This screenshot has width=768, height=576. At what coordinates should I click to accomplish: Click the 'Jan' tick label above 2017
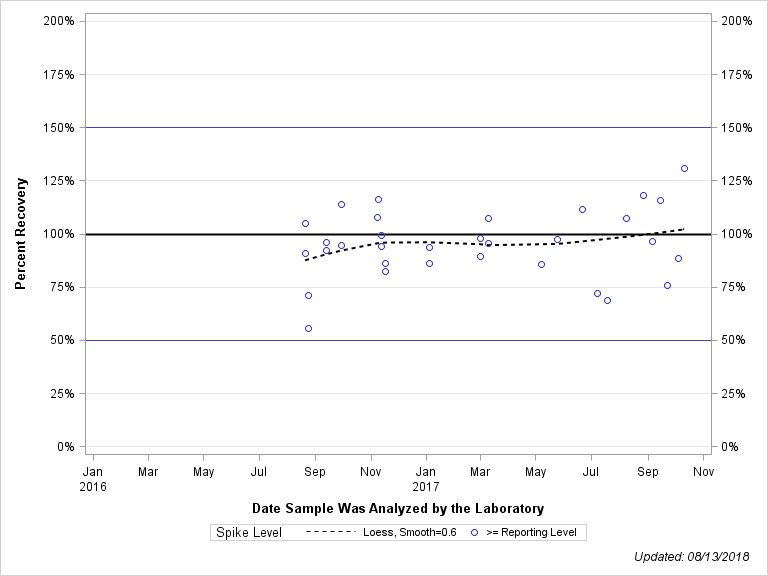tap(426, 472)
